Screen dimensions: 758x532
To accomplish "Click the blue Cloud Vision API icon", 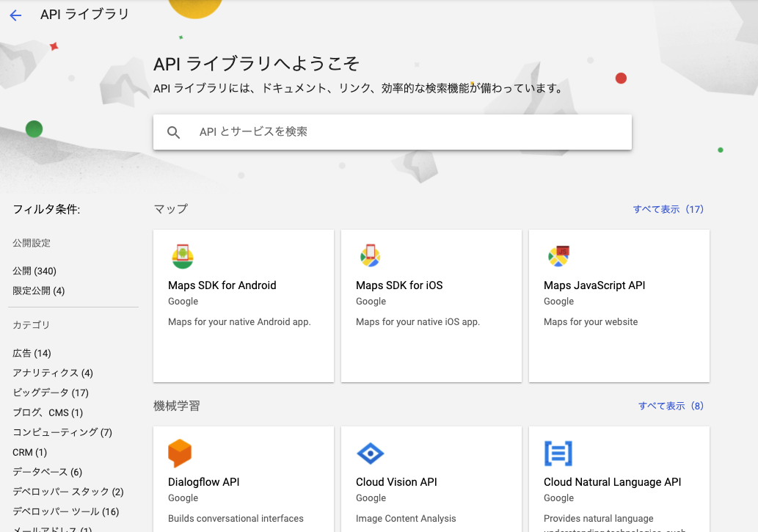I will (x=370, y=453).
